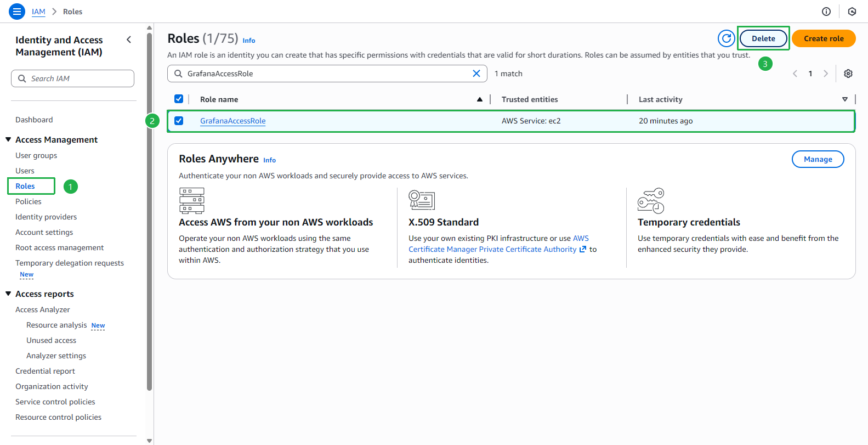Click the X.509 certificate icon
Screen dimensions: 868x445
tap(422, 200)
